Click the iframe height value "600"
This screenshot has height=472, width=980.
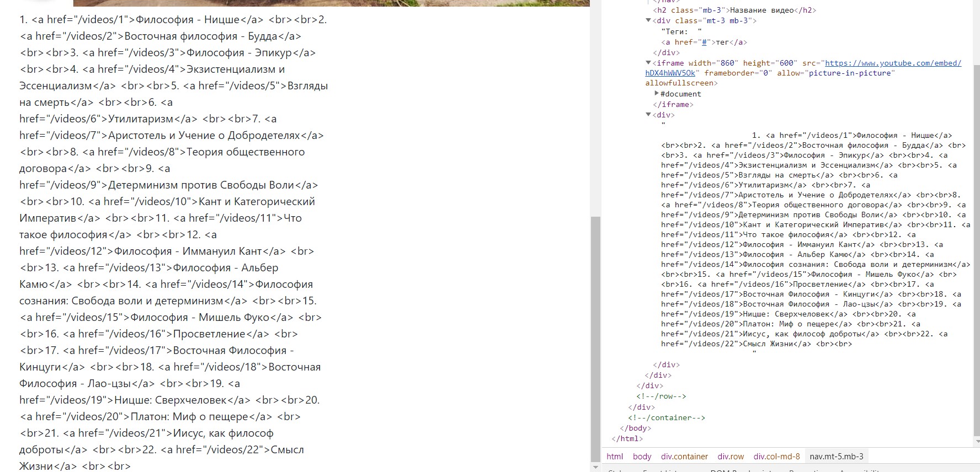786,63
